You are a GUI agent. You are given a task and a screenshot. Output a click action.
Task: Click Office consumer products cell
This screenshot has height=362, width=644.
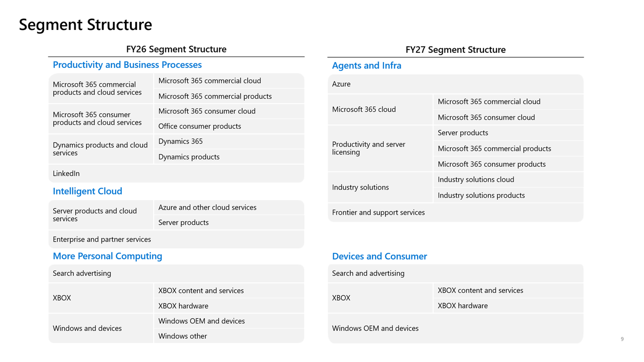pos(229,126)
